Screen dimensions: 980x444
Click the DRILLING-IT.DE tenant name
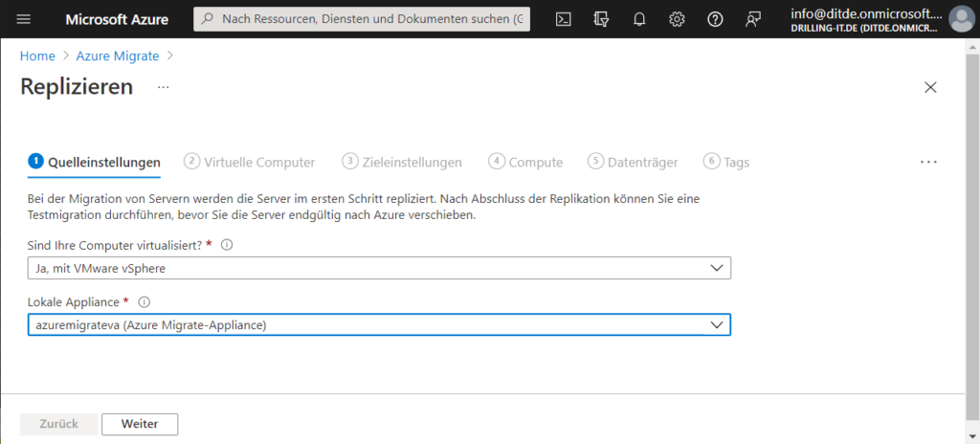(865, 28)
